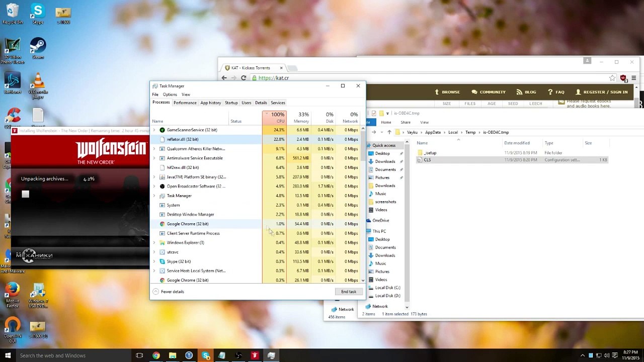Viewport: 644px width, 362px height.
Task: Click the volume icon in system tray
Action: (x=607, y=355)
